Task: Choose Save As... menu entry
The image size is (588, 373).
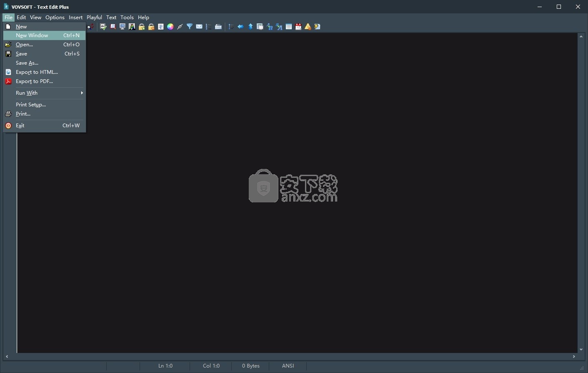Action: coord(44,63)
